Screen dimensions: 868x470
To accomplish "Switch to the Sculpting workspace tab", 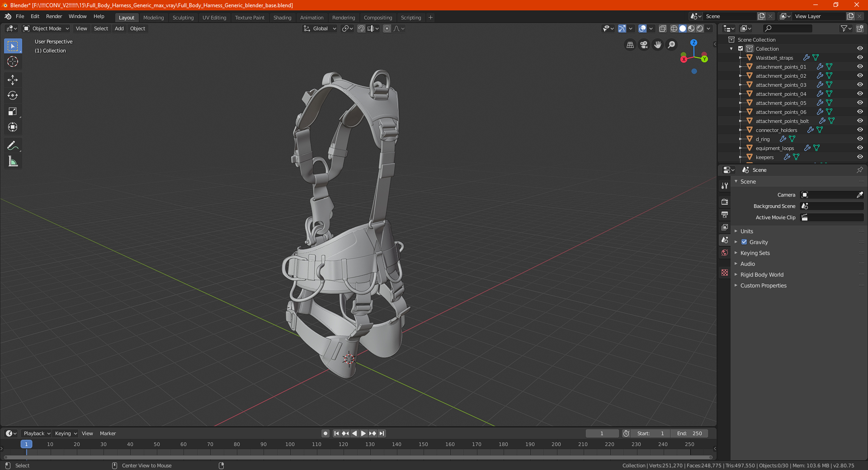I will (183, 18).
